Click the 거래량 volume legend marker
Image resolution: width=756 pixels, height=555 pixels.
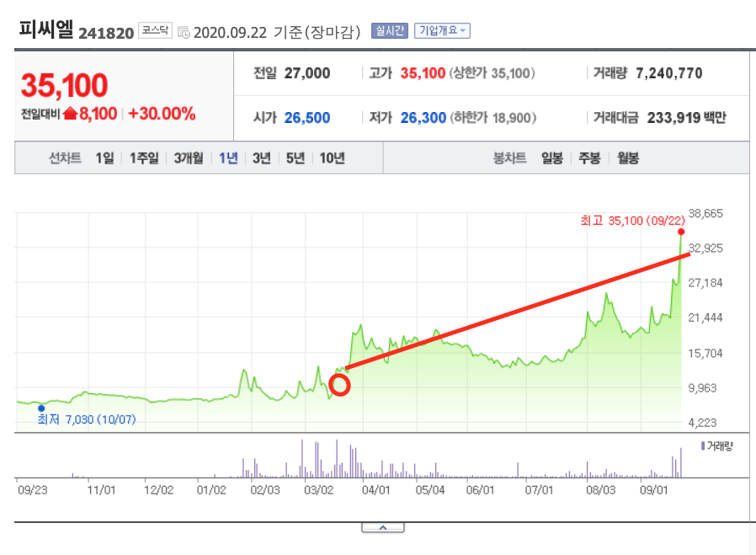point(703,446)
